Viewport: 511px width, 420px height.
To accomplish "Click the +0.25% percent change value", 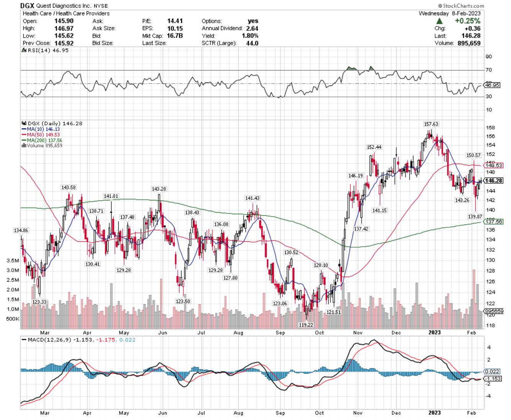I will (467, 21).
